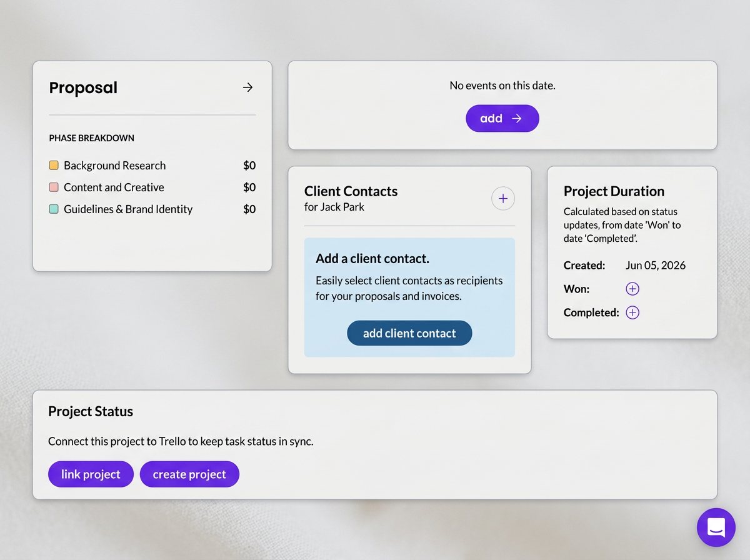Open the chat bubble widget
Screen dimensions: 750x560
[x=716, y=527]
